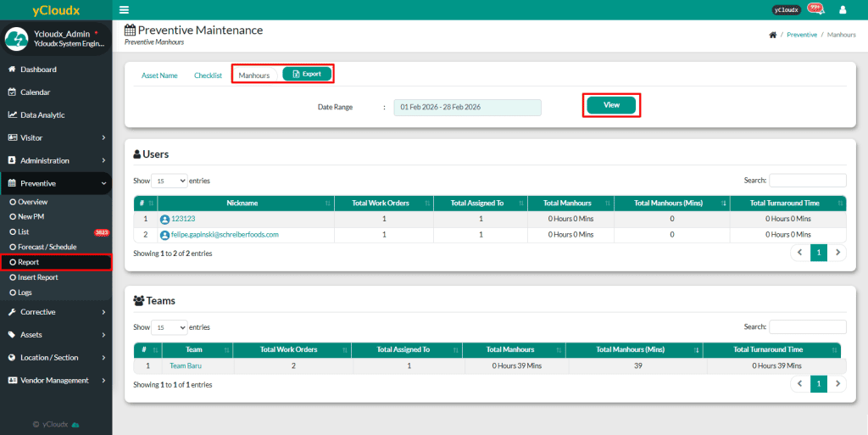Image resolution: width=868 pixels, height=435 pixels.
Task: Switch to the Asset Name tab
Action: coord(159,75)
